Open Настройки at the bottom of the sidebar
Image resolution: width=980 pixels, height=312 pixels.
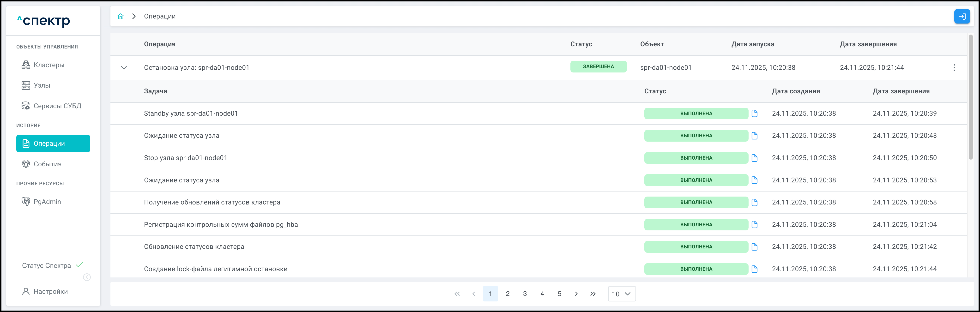(x=50, y=291)
